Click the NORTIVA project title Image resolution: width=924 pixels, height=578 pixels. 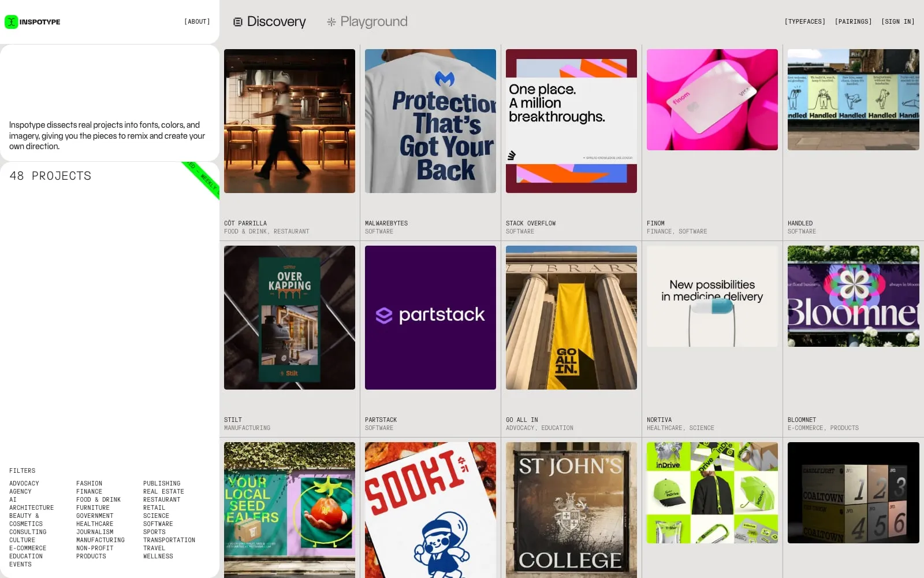659,420
